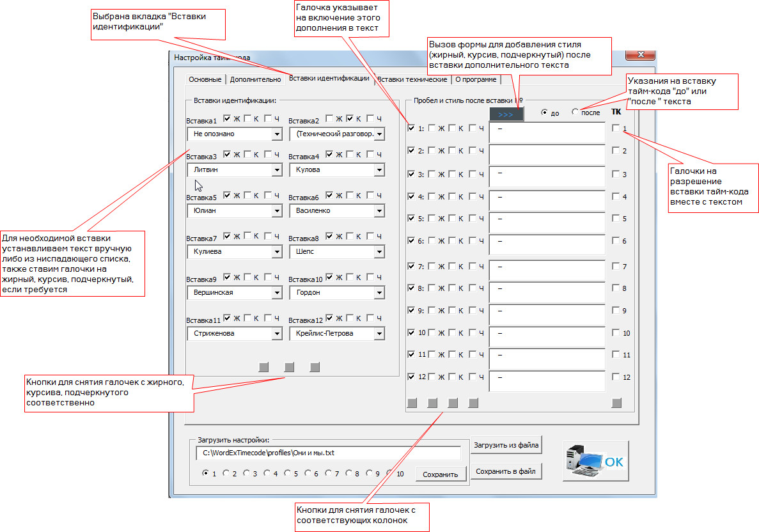Viewport: 759px width, 532px height.
Task: Click gray button below right panel К column
Action: coord(453,403)
